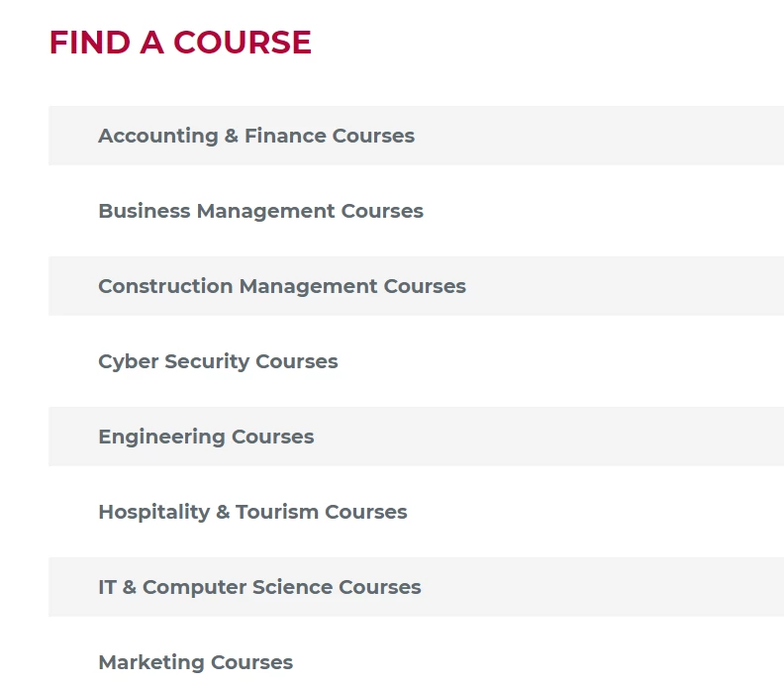Click the Business Management Courses label text
The height and width of the screenshot is (685, 784).
261,212
